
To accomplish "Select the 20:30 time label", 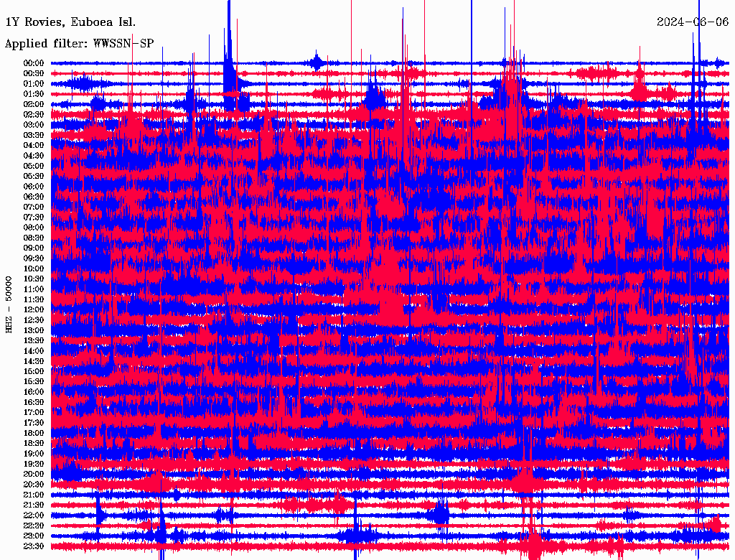I will click(34, 485).
